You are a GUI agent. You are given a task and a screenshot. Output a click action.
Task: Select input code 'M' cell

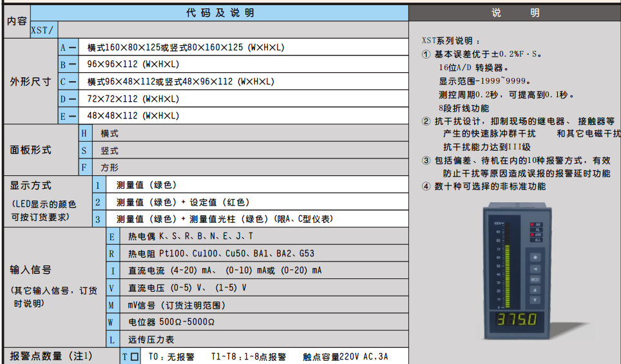pos(112,305)
